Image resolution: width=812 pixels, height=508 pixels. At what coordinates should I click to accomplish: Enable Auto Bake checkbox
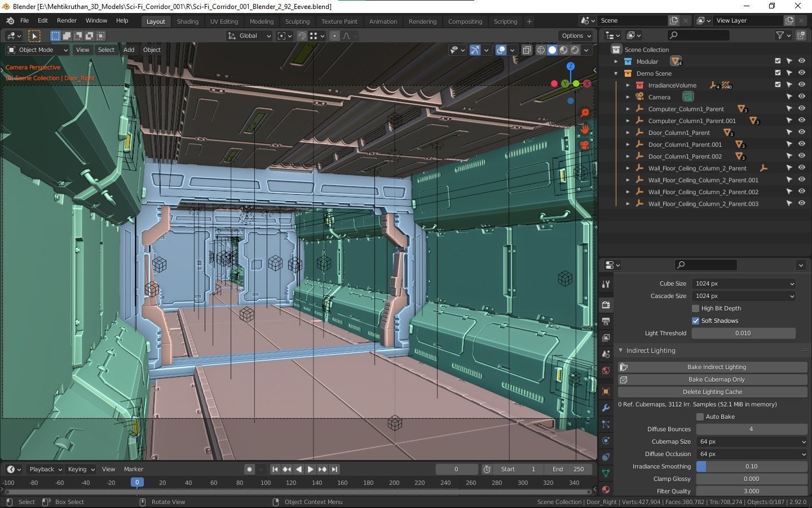coord(700,417)
